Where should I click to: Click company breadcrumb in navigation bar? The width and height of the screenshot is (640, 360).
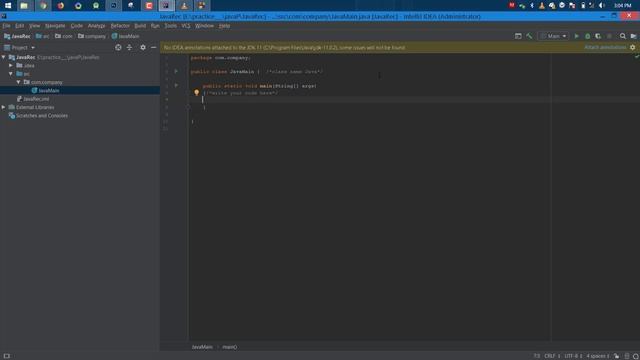click(92, 36)
